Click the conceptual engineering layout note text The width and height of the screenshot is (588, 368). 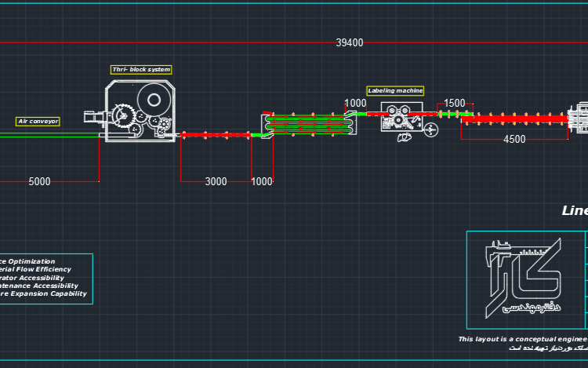point(523,339)
